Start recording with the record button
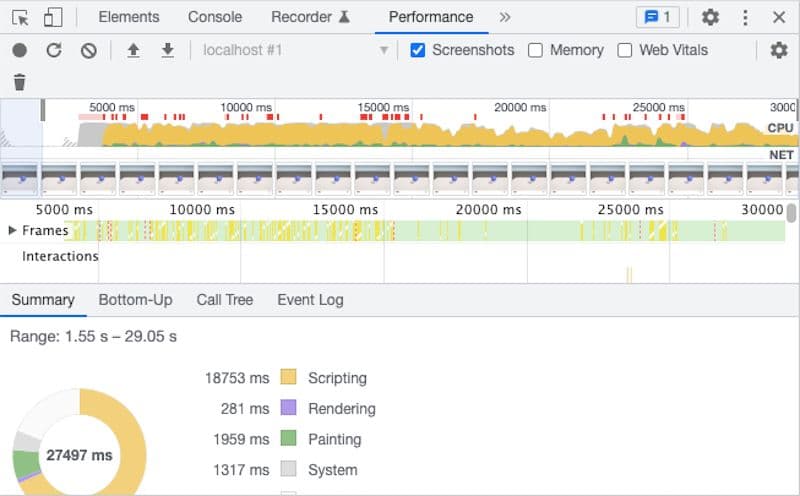 [20, 50]
